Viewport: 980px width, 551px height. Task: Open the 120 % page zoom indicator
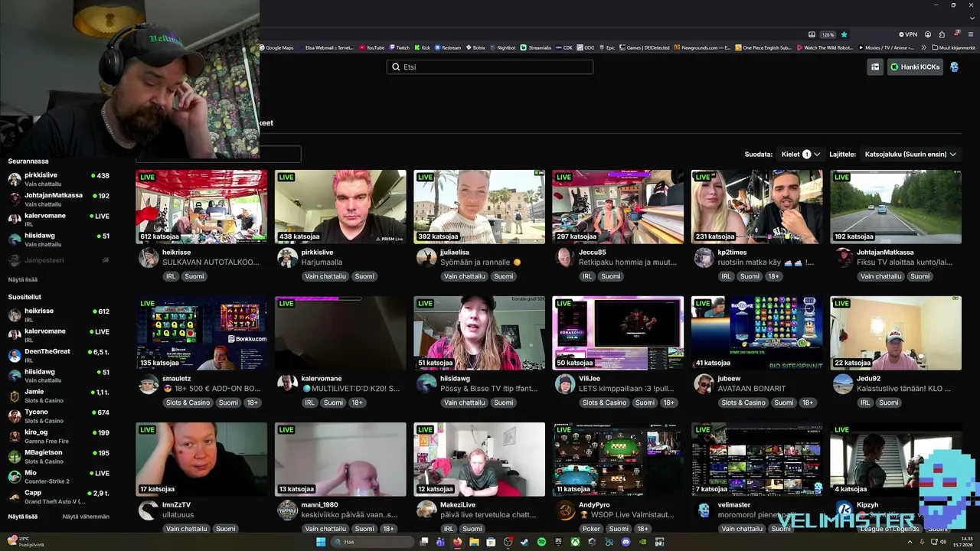click(x=828, y=34)
